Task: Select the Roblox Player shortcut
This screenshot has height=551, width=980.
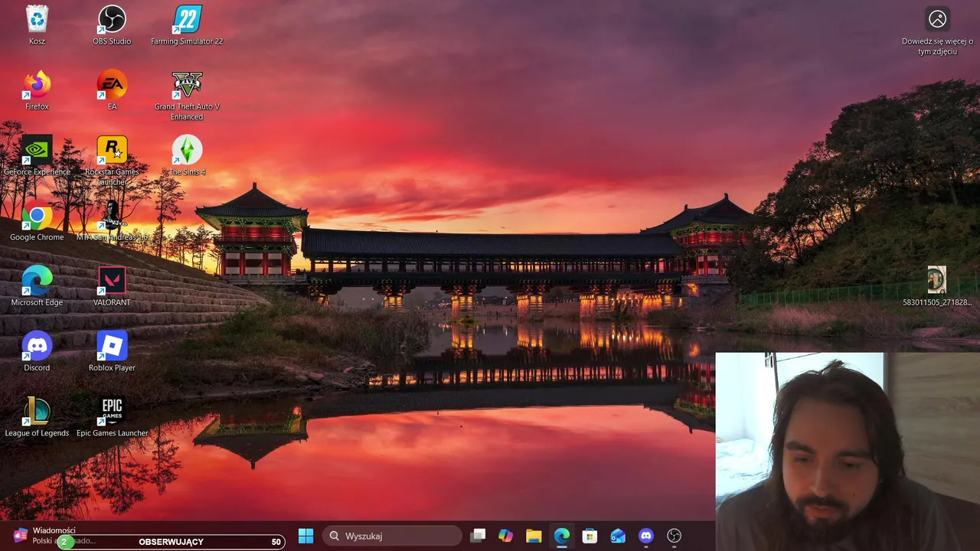Action: coord(112,351)
